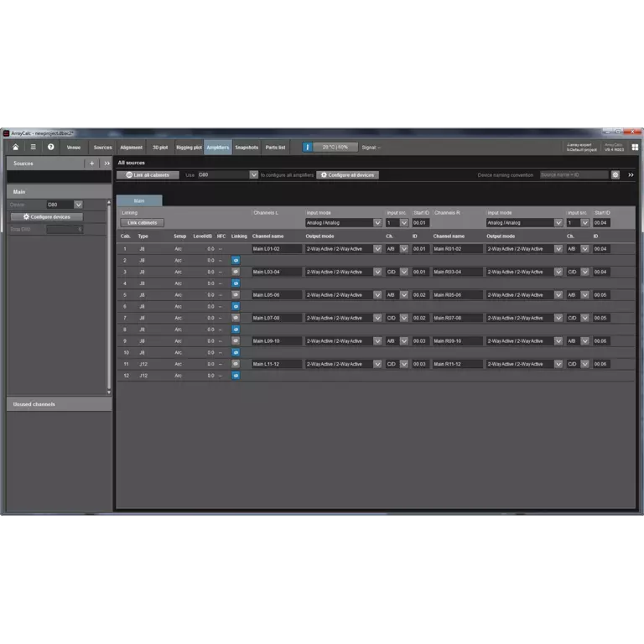Add a new source with plus icon

(x=91, y=164)
